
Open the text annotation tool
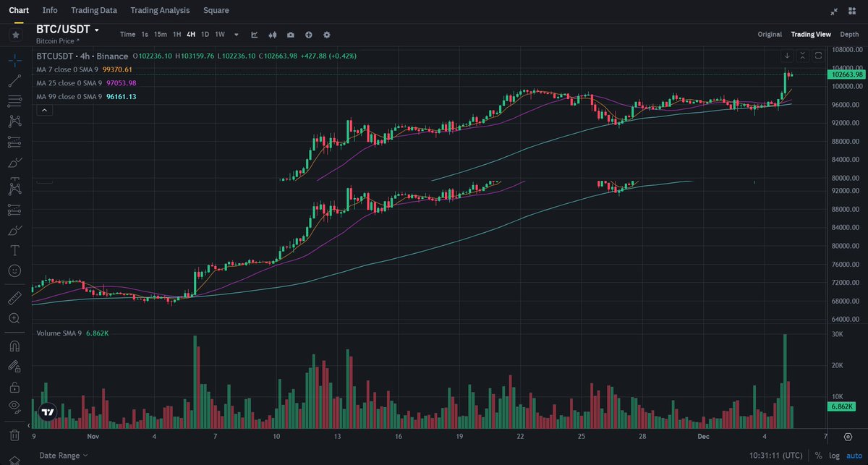pos(14,251)
